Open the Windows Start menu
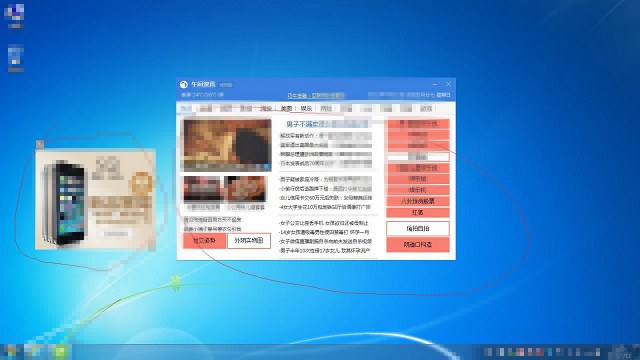The image size is (640, 360). coord(10,352)
